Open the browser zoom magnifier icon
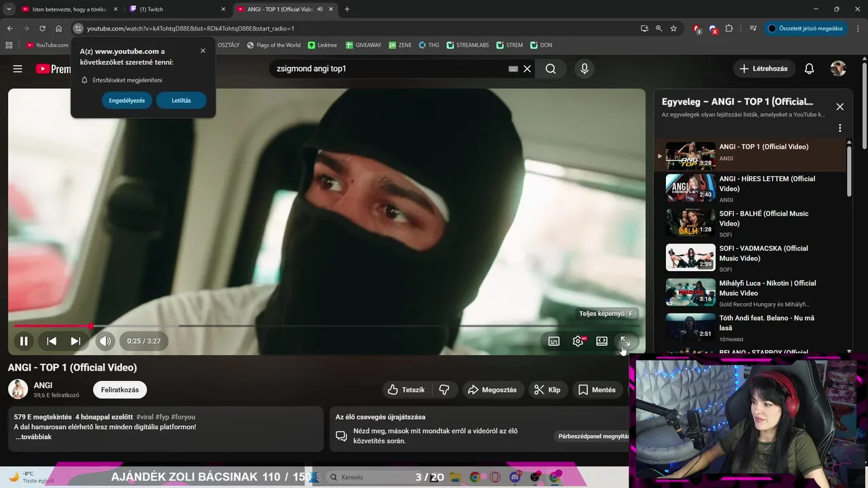The width and height of the screenshot is (868, 488). pyautogui.click(x=658, y=28)
